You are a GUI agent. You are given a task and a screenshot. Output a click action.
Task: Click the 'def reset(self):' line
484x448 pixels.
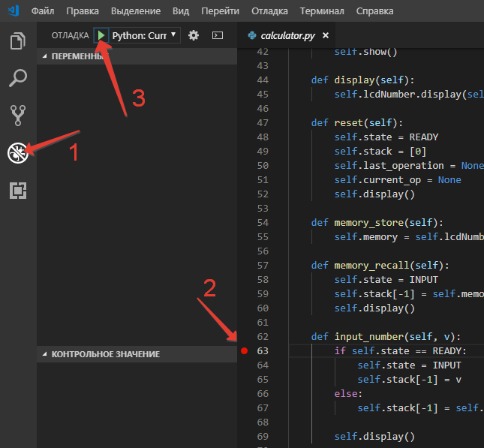[x=357, y=122]
